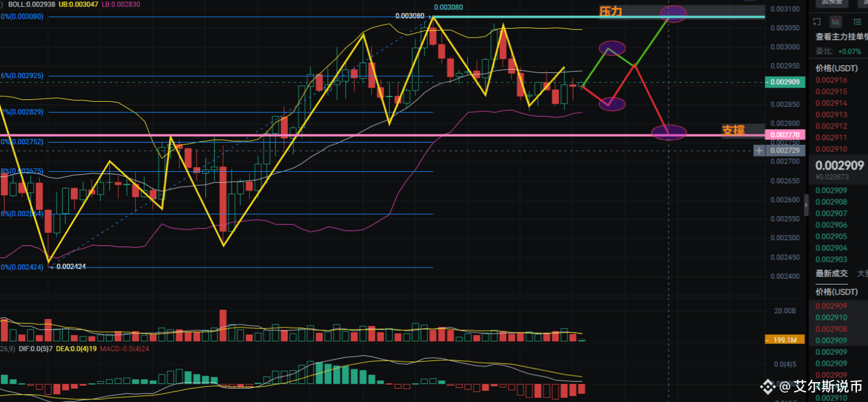The width and height of the screenshot is (868, 402).
Task: Select the ask price 0.002912
Action: [831, 126]
